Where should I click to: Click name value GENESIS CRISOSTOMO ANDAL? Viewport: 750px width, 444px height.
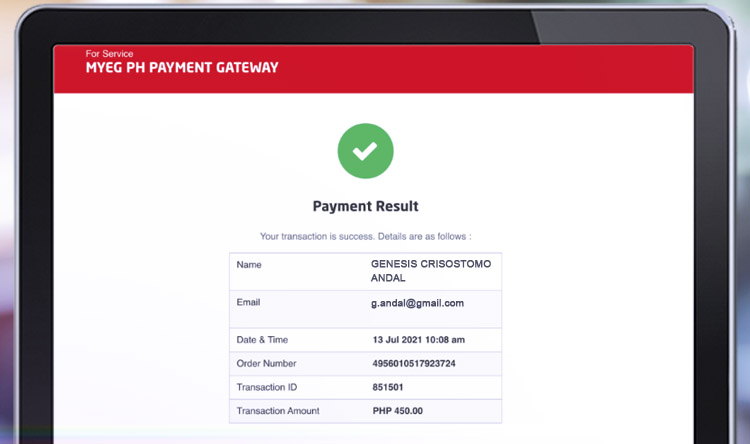coord(431,271)
